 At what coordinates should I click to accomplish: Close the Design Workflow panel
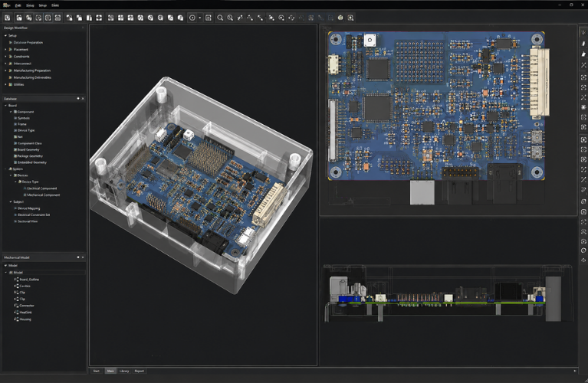[83, 28]
